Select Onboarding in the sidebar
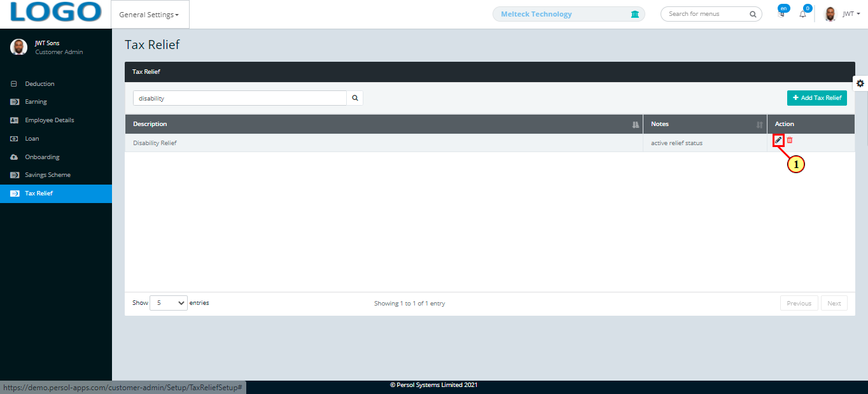This screenshot has height=394, width=868. point(56,157)
